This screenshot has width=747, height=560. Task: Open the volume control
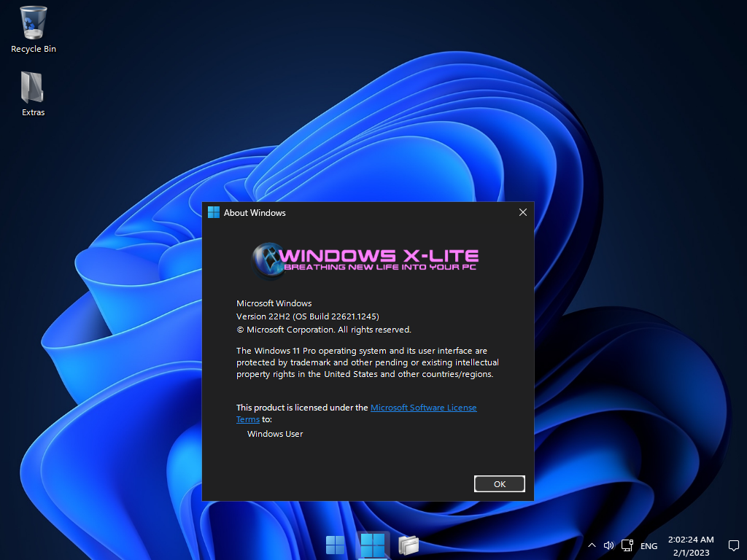(x=608, y=545)
